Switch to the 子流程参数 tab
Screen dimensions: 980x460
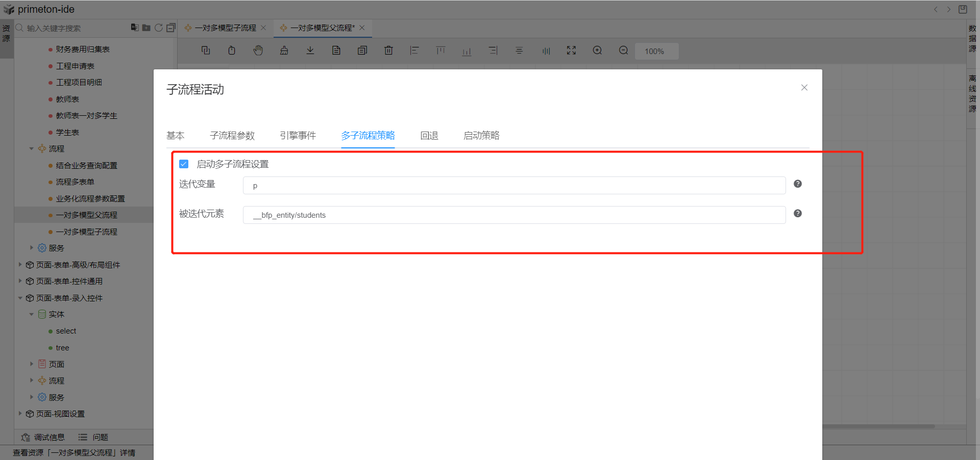tap(232, 136)
